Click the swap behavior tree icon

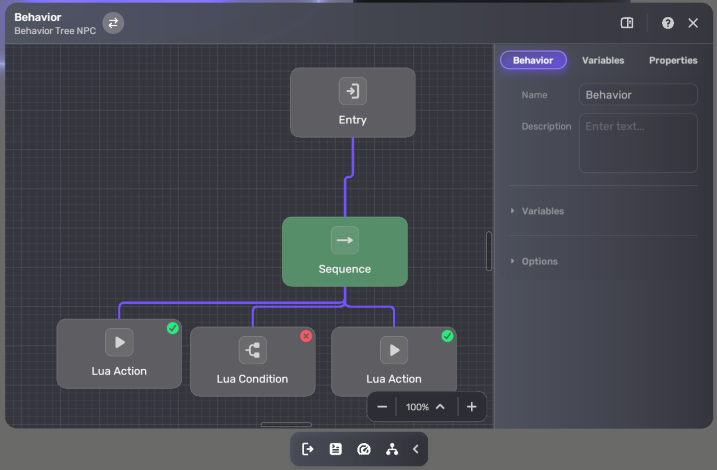113,23
